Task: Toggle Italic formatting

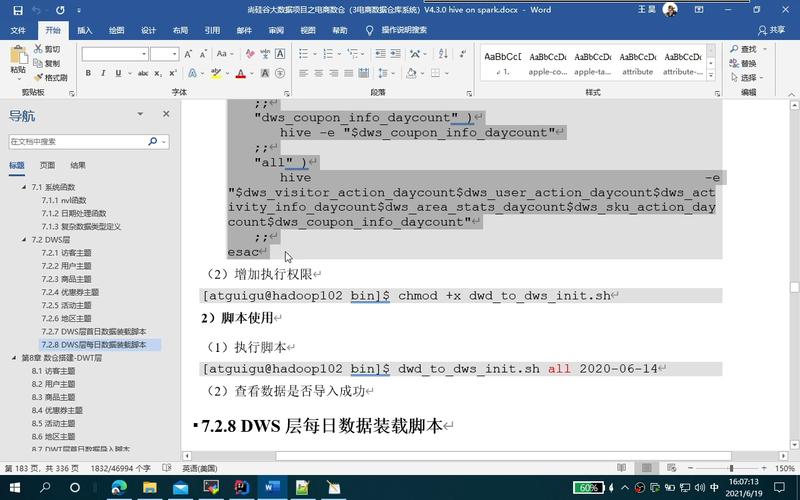Action: point(103,73)
